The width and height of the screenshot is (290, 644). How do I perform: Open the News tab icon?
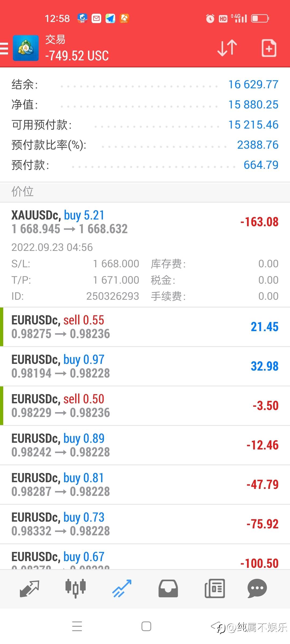tap(215, 589)
